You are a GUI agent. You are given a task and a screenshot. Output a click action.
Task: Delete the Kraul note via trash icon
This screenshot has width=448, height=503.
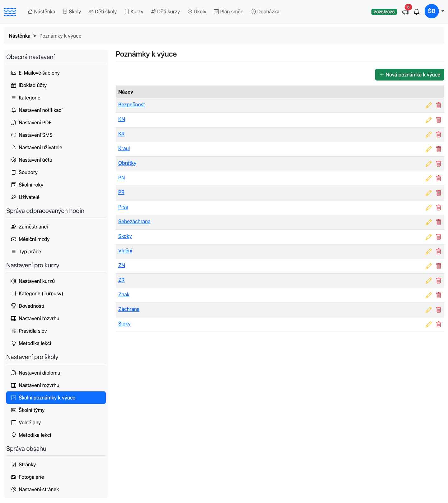click(439, 149)
